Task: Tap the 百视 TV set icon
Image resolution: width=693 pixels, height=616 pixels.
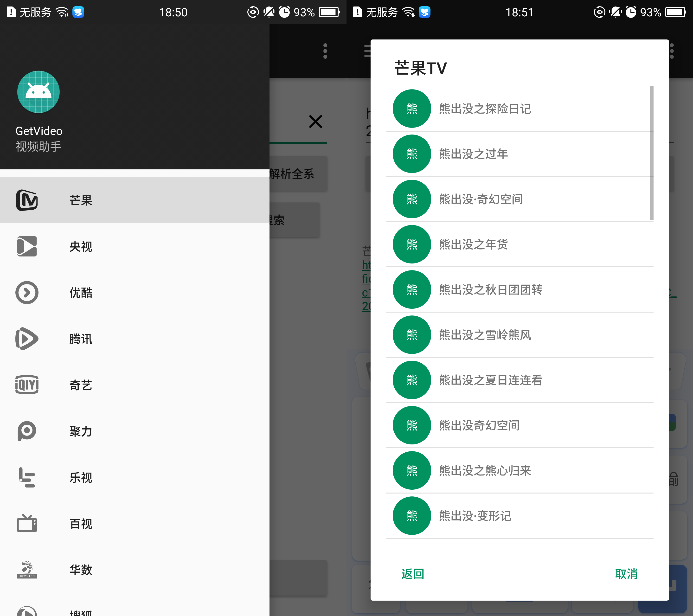Action: 27,523
